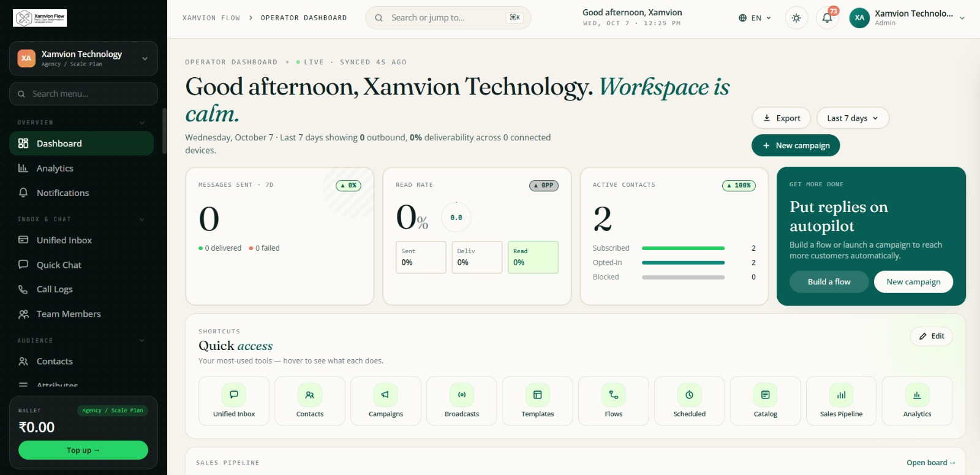This screenshot has height=475, width=980.
Task: Open Quick Chat in the sidebar
Action: point(81,265)
